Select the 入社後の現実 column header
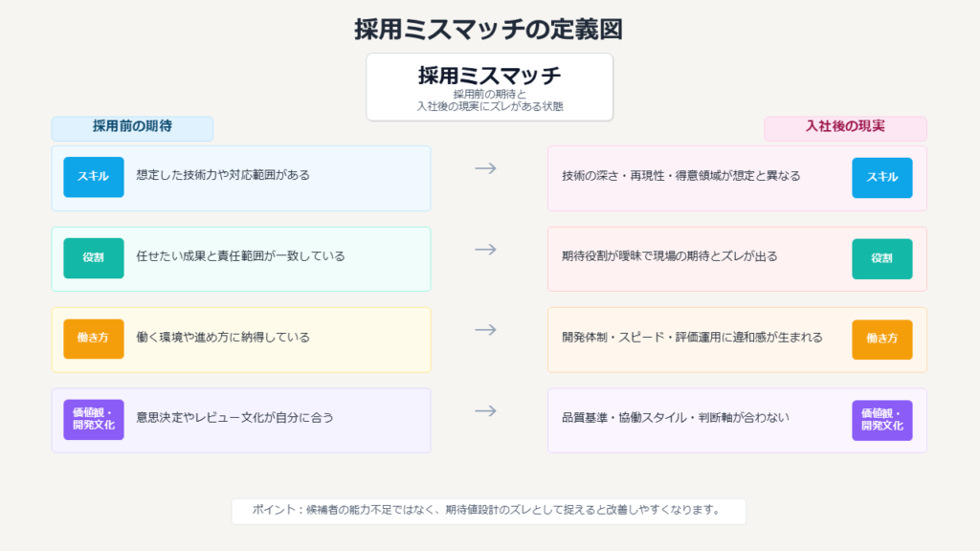980x551 pixels. (845, 127)
